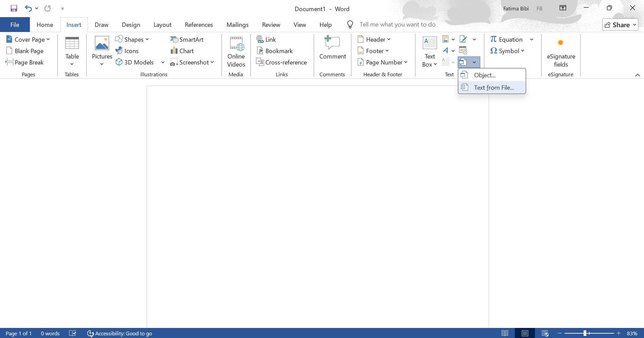Open the Tell me lightbulb search

350,25
